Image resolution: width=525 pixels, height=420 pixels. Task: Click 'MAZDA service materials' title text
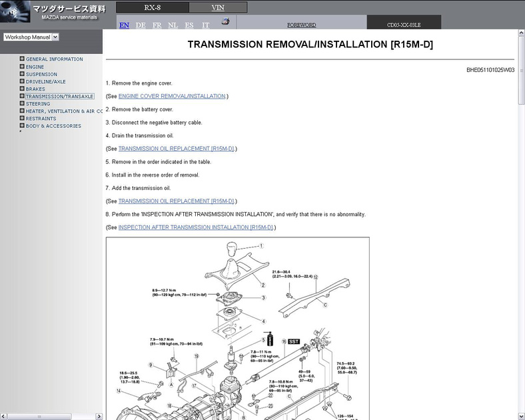(69, 17)
